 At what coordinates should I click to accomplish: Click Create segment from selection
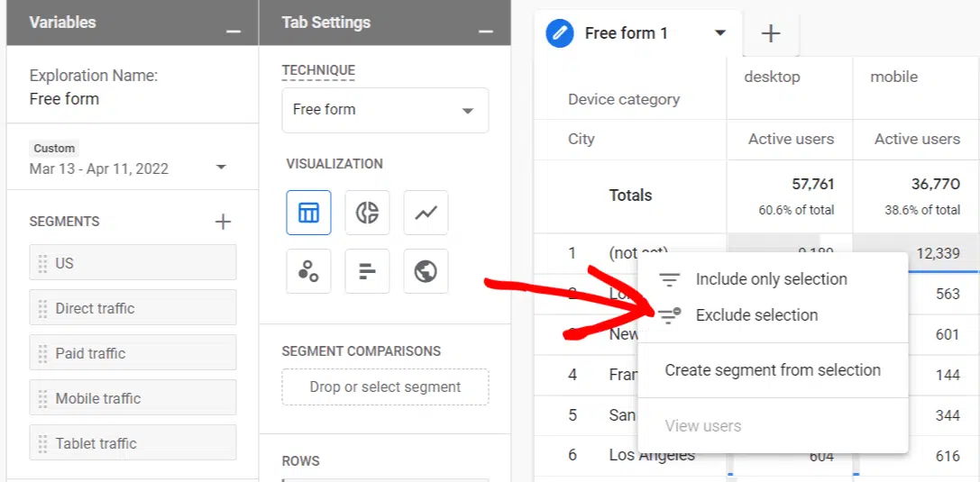[x=772, y=370]
